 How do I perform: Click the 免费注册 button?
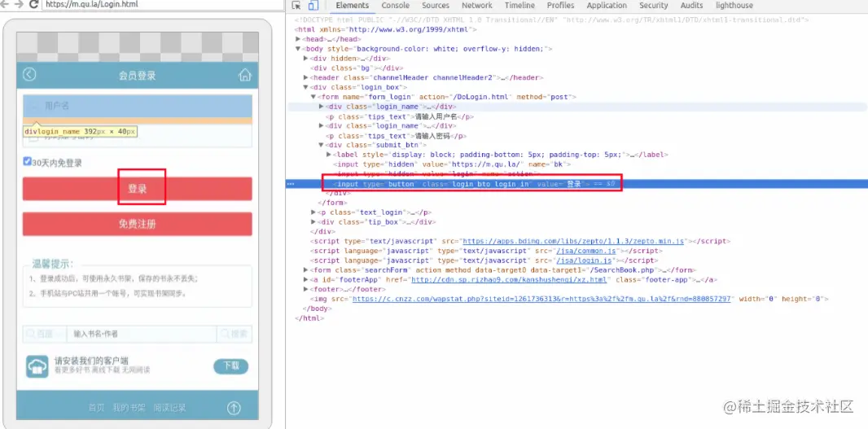pyautogui.click(x=138, y=224)
